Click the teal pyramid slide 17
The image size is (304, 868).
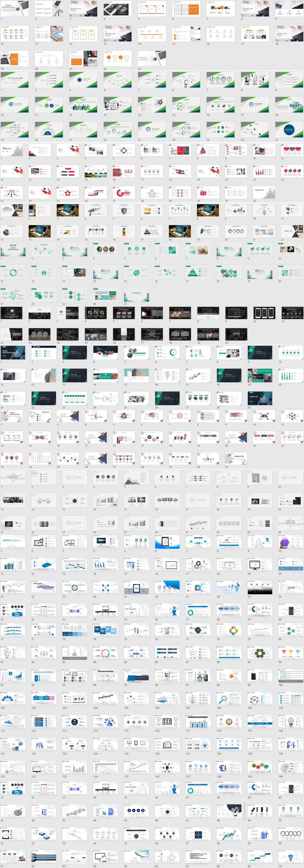coord(198,272)
